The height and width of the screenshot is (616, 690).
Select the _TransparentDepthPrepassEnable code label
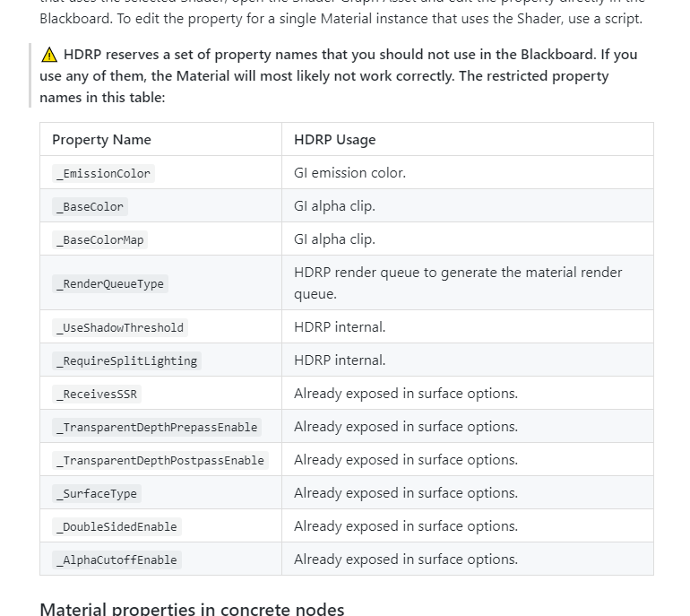tap(157, 427)
